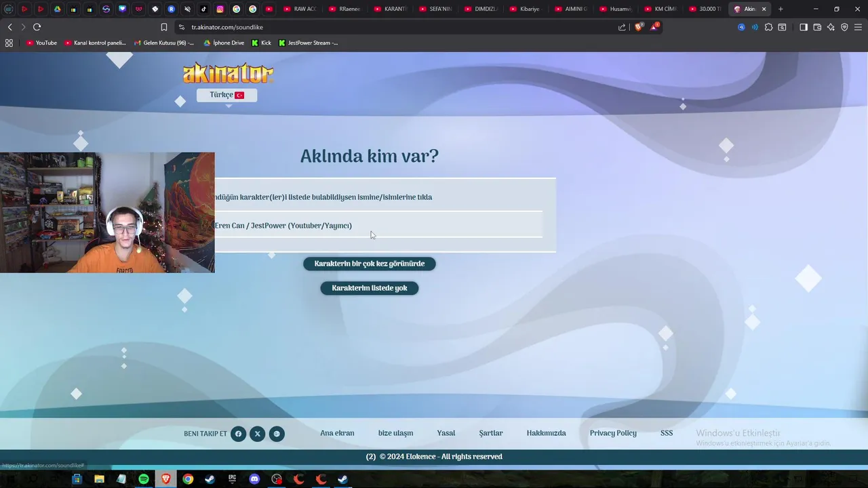
Task: Switch to the pinned Instagram tab
Action: [x=220, y=9]
